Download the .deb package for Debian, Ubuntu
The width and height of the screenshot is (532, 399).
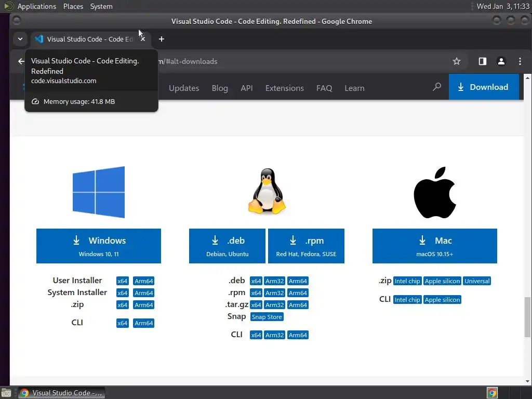(x=228, y=246)
